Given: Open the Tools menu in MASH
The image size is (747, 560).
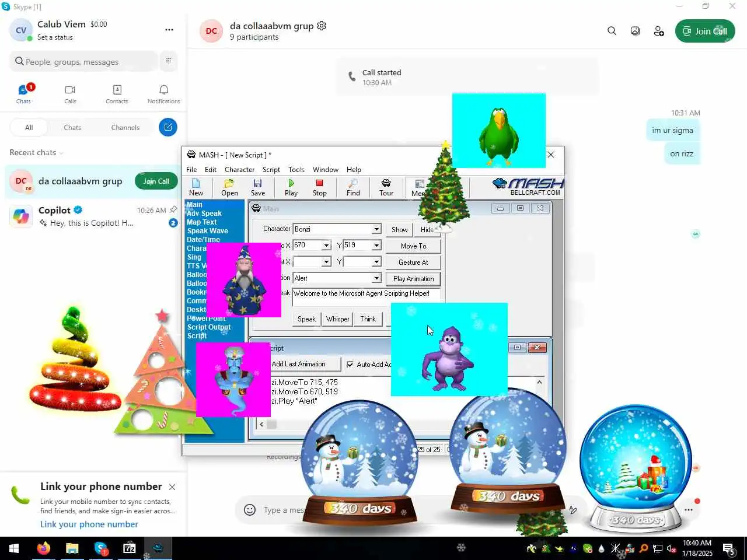Looking at the screenshot, I should click(x=296, y=170).
